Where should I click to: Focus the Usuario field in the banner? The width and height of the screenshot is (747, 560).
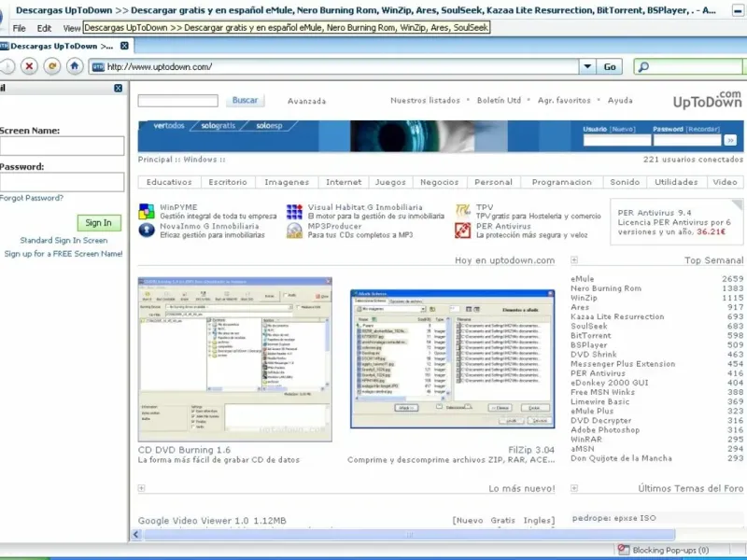[617, 140]
